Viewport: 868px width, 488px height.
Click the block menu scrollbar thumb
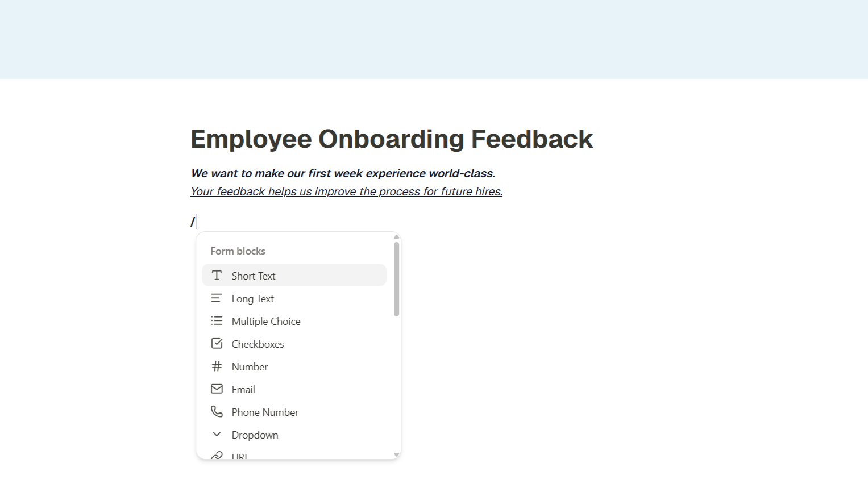[x=396, y=279]
